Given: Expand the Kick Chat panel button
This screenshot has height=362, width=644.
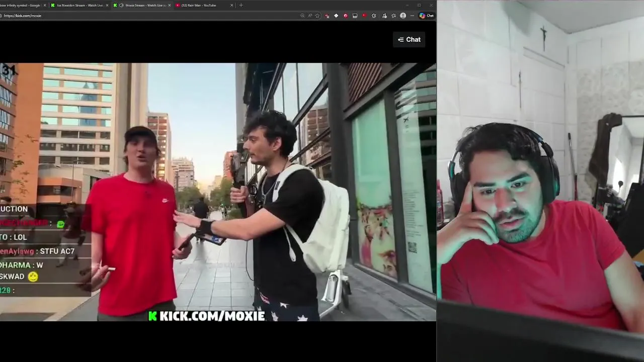Looking at the screenshot, I should click(x=409, y=40).
